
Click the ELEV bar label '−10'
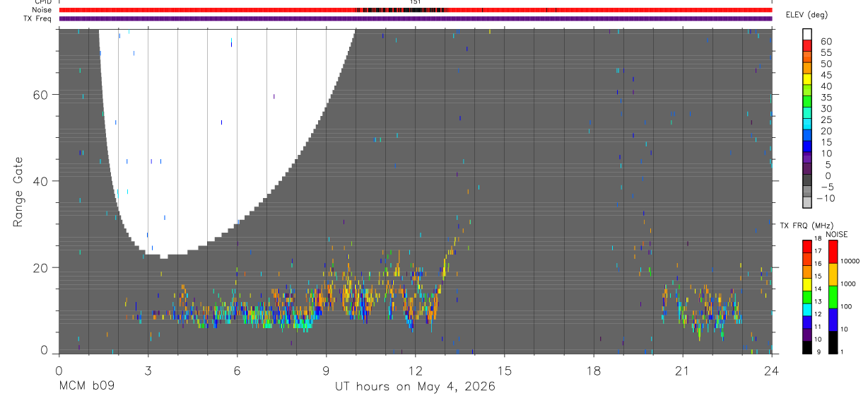(x=825, y=198)
